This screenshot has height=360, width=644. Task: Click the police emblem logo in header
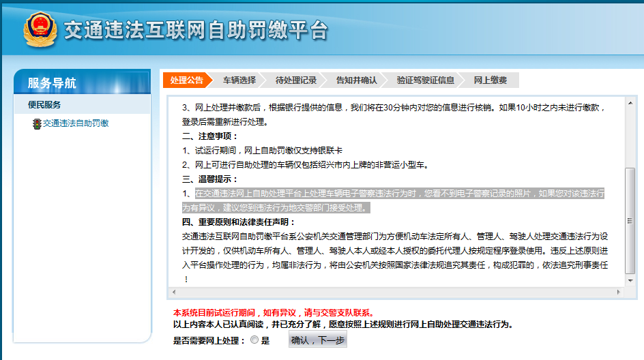(x=40, y=30)
